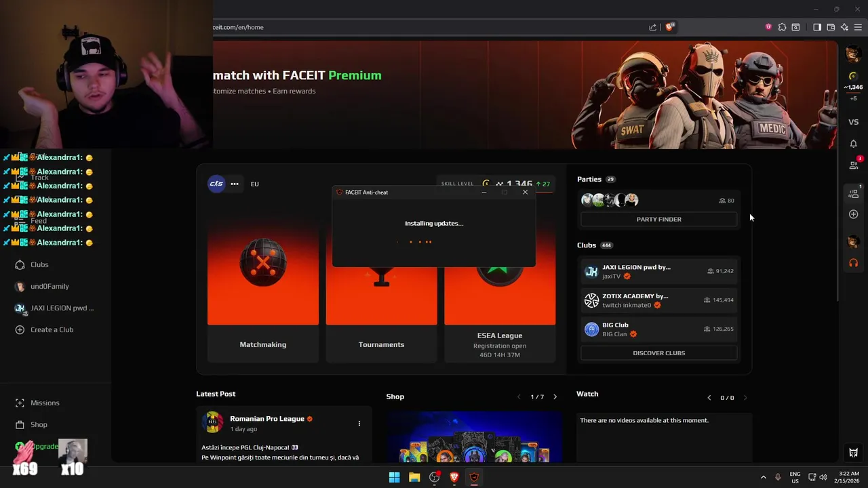Open the Clubs menu item in sidebar
868x488 pixels.
(x=39, y=264)
